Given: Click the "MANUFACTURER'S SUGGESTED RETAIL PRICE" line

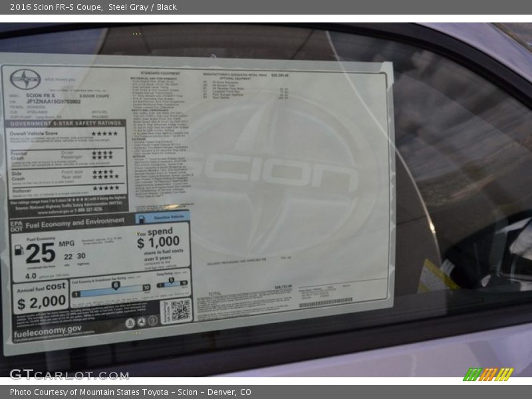Looking at the screenshot, I should pyautogui.click(x=235, y=74).
